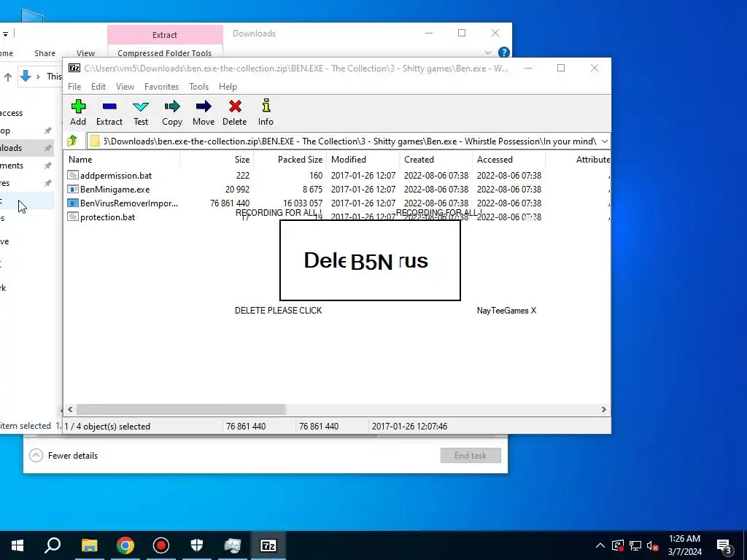747x560 pixels.
Task: Open taskbar Search
Action: pos(53,545)
